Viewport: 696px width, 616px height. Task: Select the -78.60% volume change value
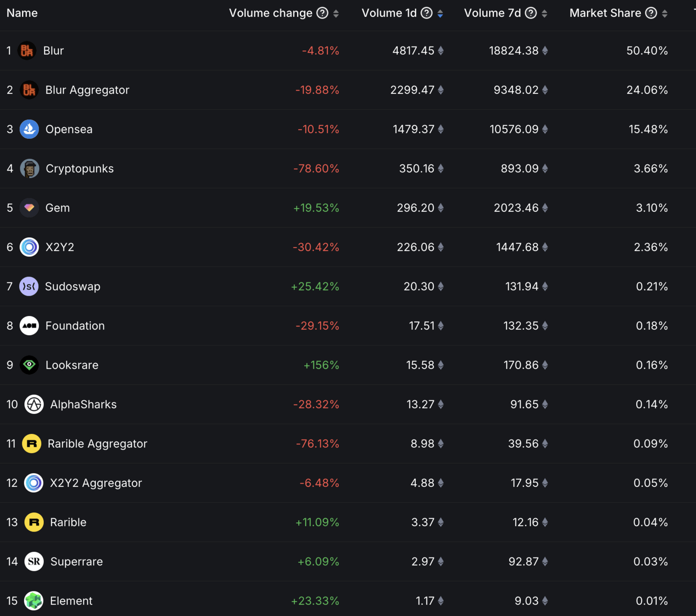point(316,168)
